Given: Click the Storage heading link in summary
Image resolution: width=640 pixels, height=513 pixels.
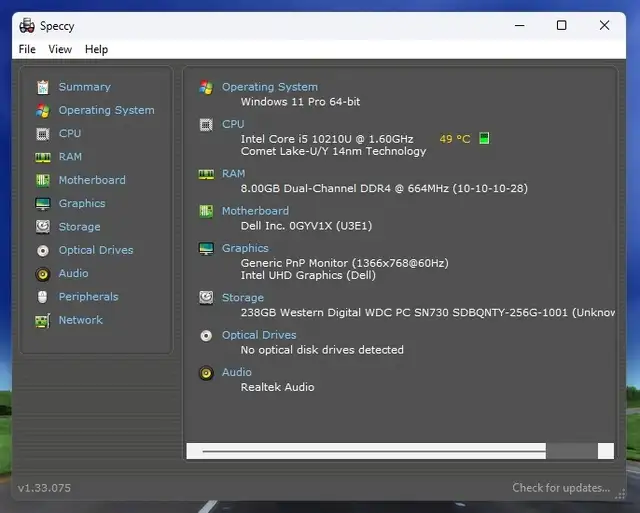Looking at the screenshot, I should (x=243, y=298).
